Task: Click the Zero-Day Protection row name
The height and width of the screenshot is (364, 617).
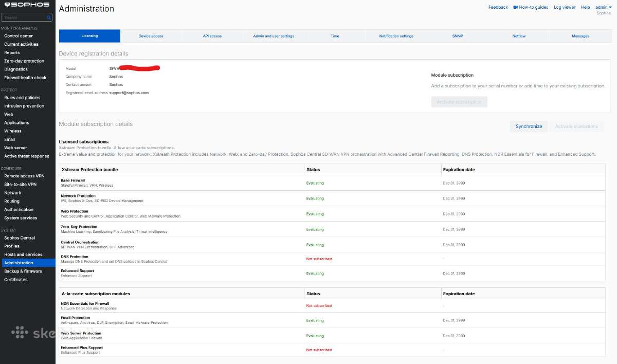Action: coord(79,227)
